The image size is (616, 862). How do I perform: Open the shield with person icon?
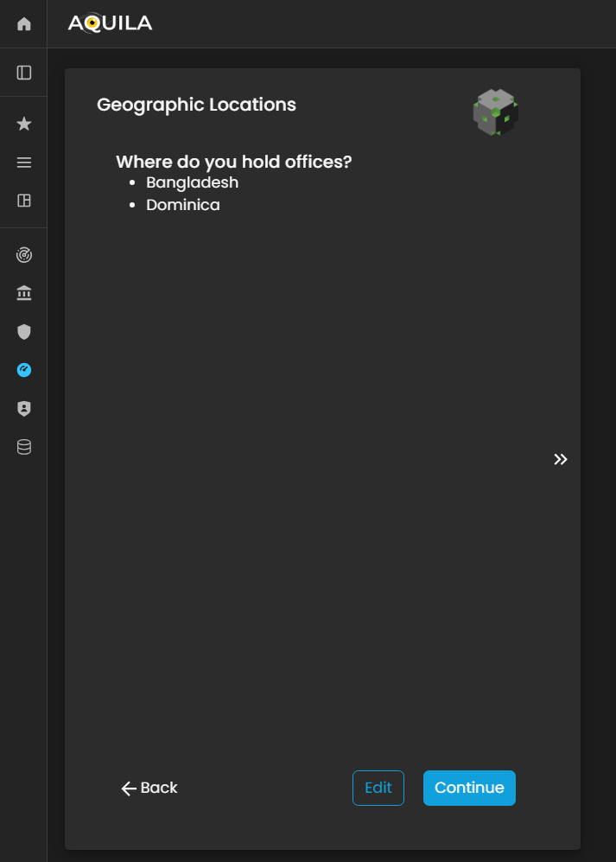click(x=24, y=408)
